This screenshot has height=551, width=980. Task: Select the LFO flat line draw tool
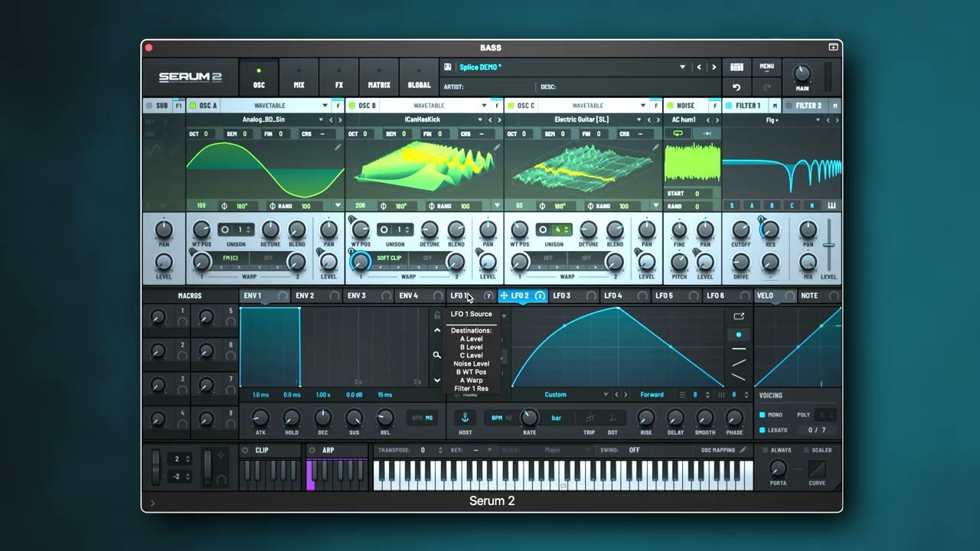point(738,349)
